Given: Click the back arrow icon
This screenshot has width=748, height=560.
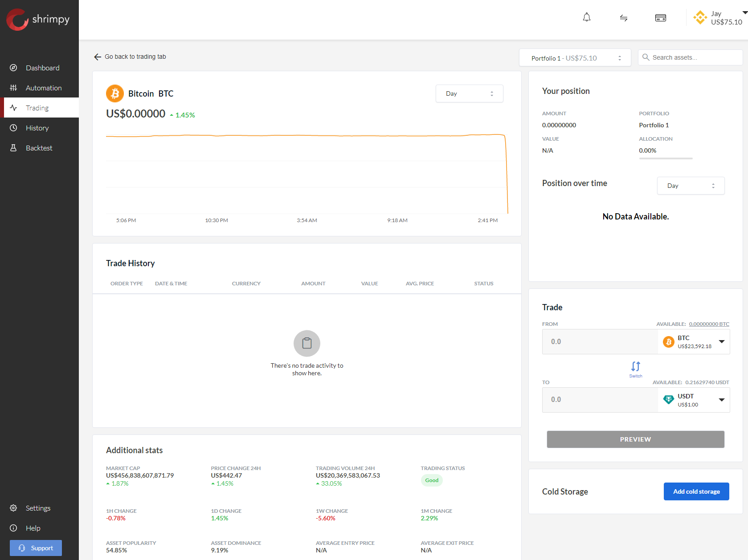Looking at the screenshot, I should (x=98, y=57).
